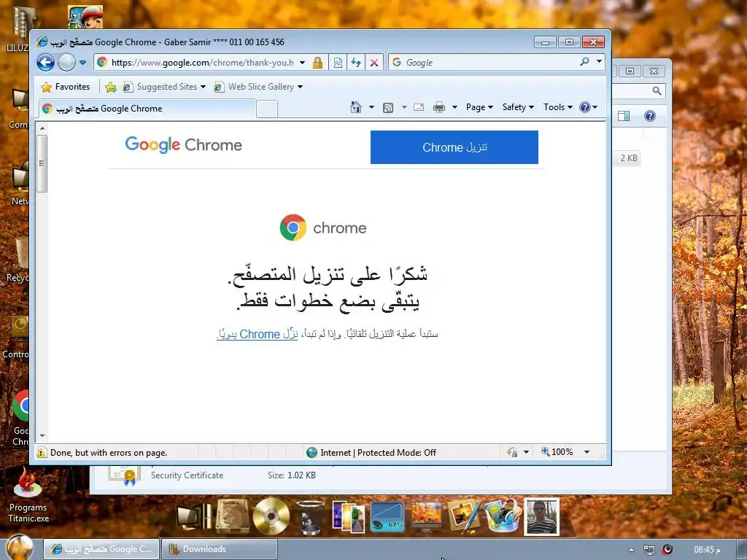Viewport: 747px width, 560px height.
Task: Open Programs Titanic.exe desktop icon
Action: [28, 495]
